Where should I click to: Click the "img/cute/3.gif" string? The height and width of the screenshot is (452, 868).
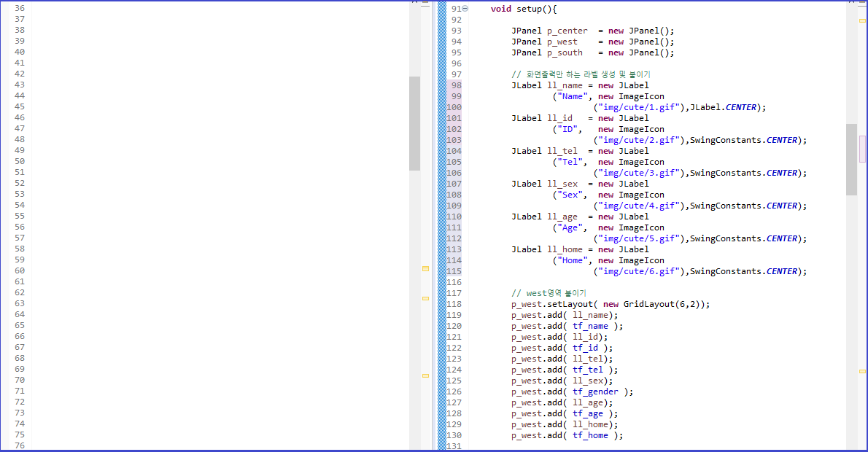[639, 174]
